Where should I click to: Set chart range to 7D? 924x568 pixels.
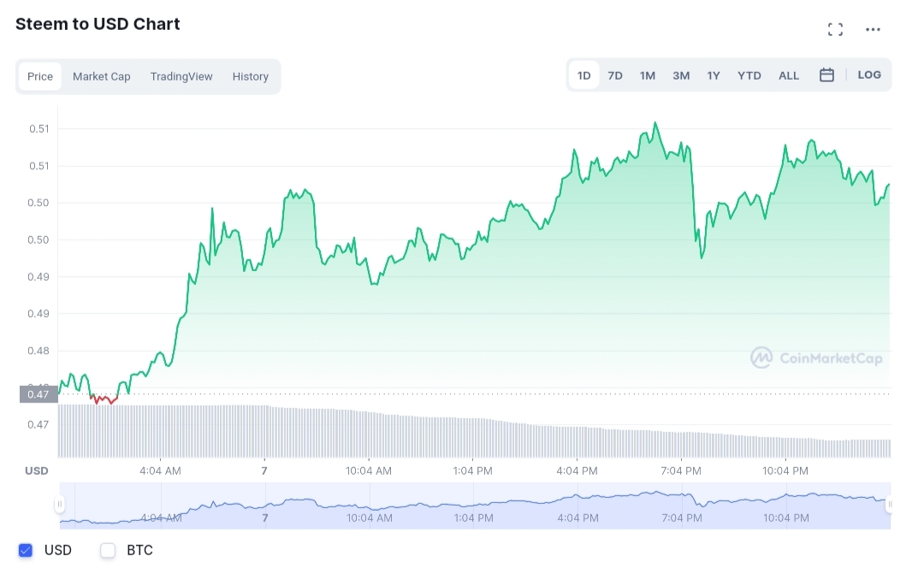615,75
